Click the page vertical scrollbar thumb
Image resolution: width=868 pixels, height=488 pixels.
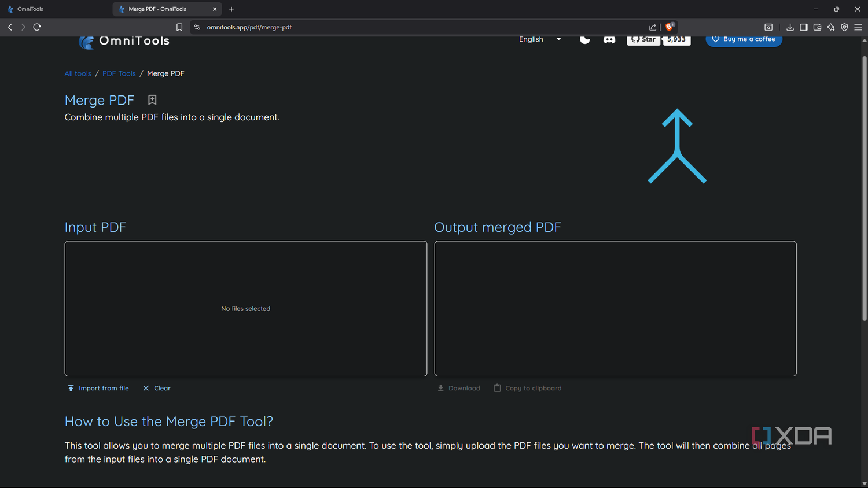coord(865,188)
